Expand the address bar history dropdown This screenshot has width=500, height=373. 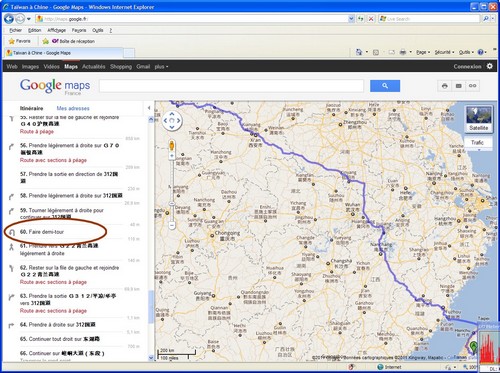tap(351, 19)
